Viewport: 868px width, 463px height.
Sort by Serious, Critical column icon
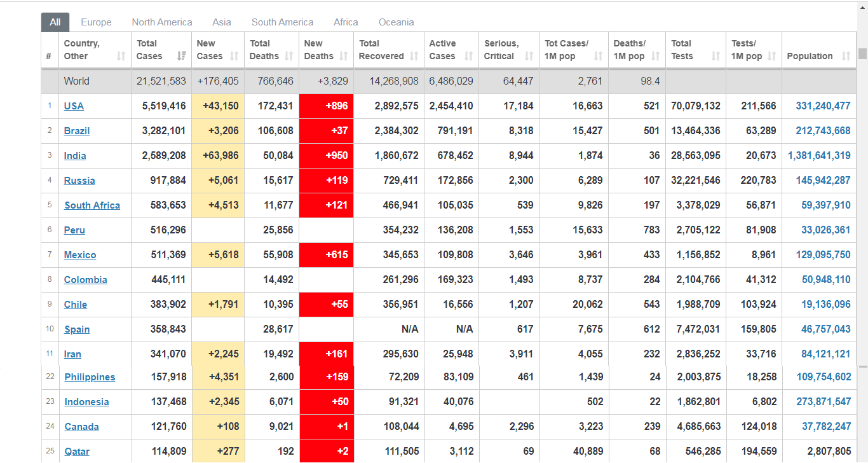(529, 56)
